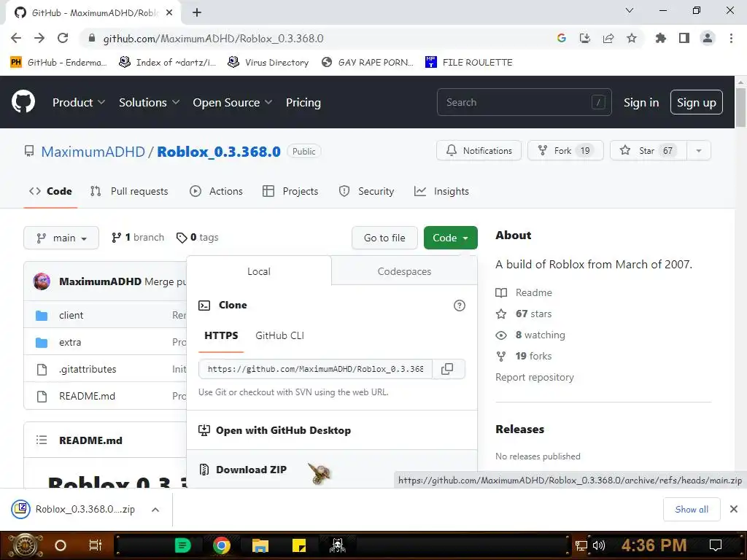Open Chrome from the taskbar
Screen dimensions: 747x560
tap(222, 545)
